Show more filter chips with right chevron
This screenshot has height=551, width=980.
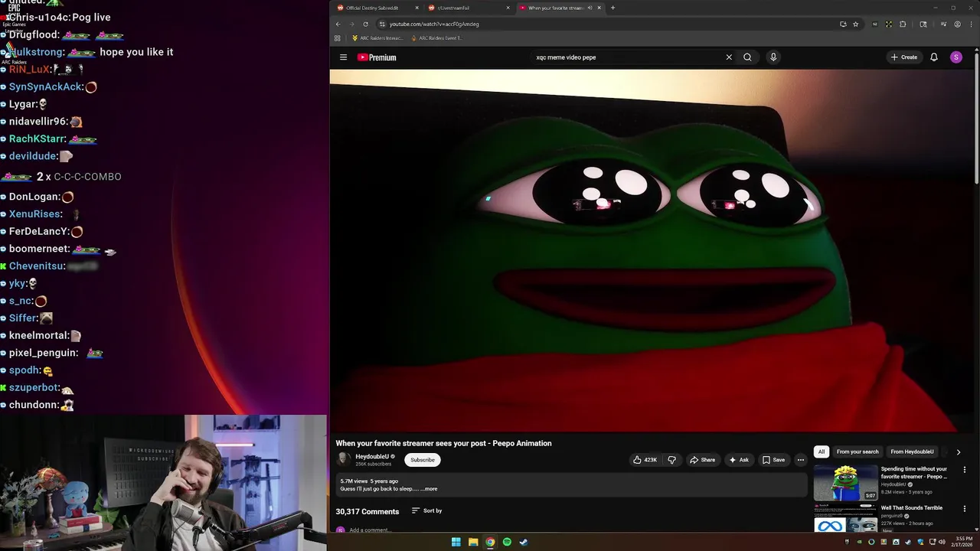tap(958, 452)
